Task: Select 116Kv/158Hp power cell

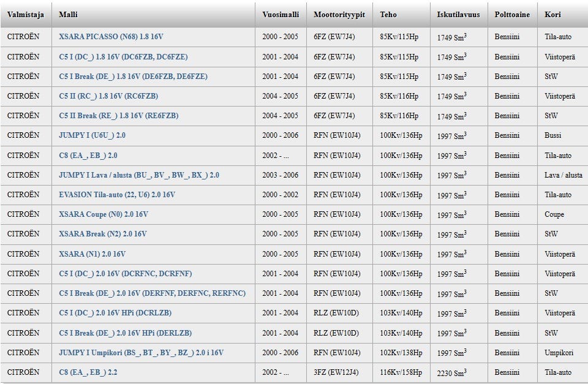Action: (x=401, y=372)
